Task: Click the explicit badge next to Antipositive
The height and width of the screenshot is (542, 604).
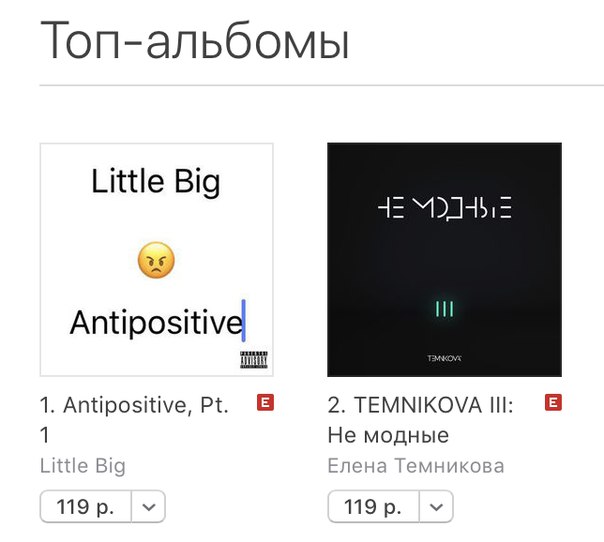Action: pos(265,403)
